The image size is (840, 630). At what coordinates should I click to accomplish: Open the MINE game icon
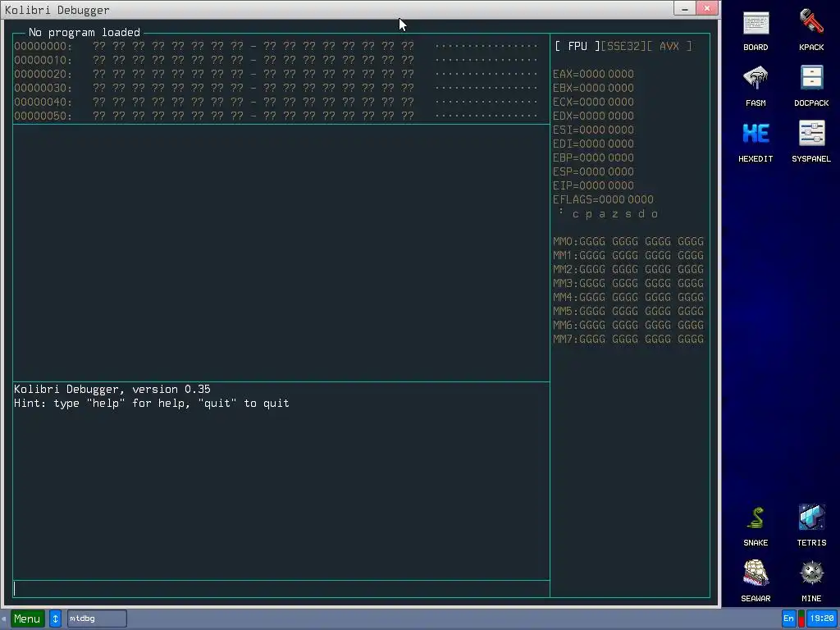click(811, 582)
